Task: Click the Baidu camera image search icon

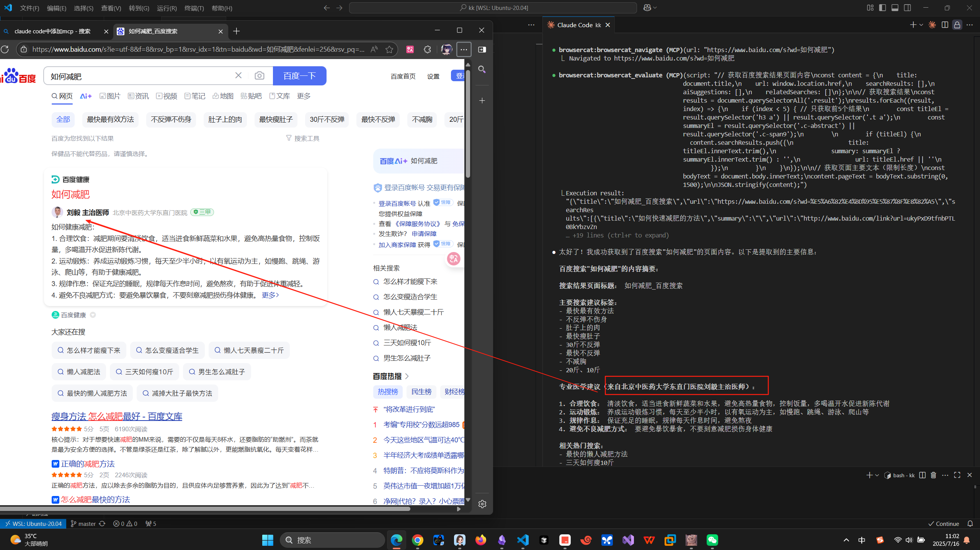Action: coord(259,76)
